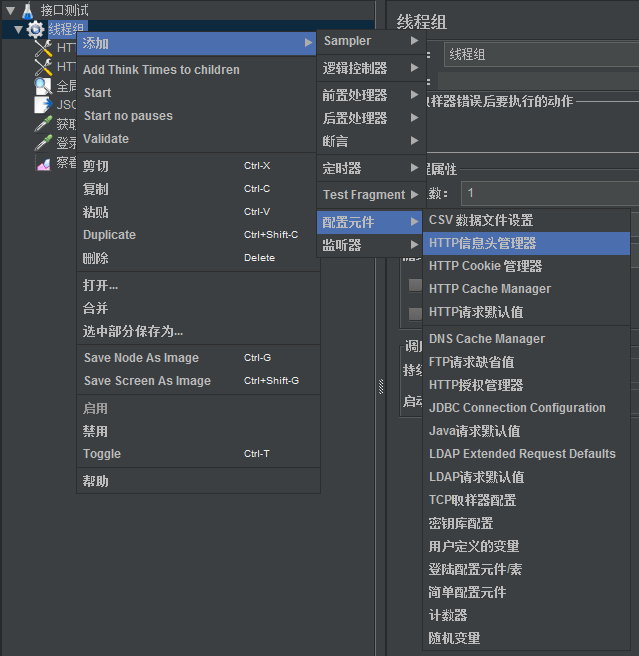Viewport: 639px width, 656px height.
Task: Expand the 前置处理器 submenu arrow
Action: pyautogui.click(x=414, y=95)
